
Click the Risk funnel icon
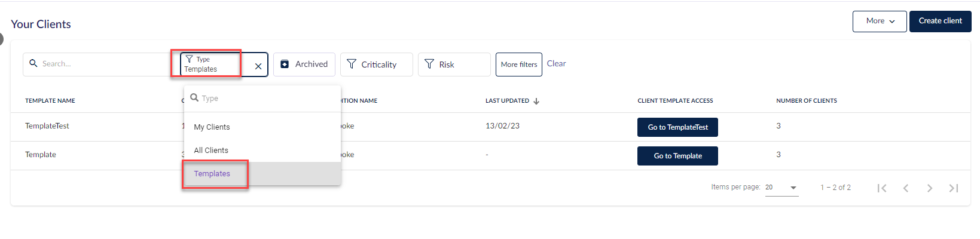[x=429, y=64]
